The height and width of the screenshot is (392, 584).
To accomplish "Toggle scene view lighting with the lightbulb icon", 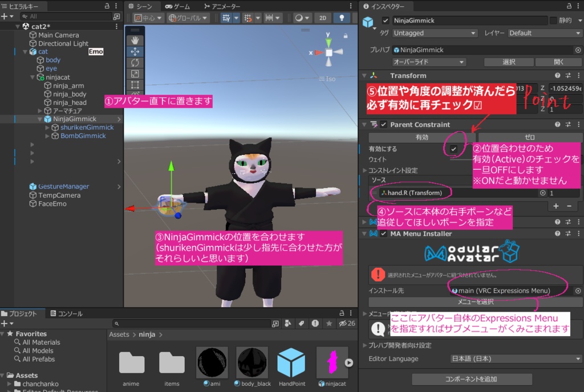I will coord(341,18).
